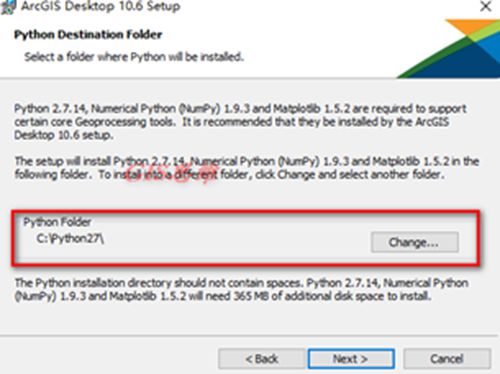Select the C:\Python27\ folder path
The width and height of the screenshot is (500, 374).
(x=70, y=239)
